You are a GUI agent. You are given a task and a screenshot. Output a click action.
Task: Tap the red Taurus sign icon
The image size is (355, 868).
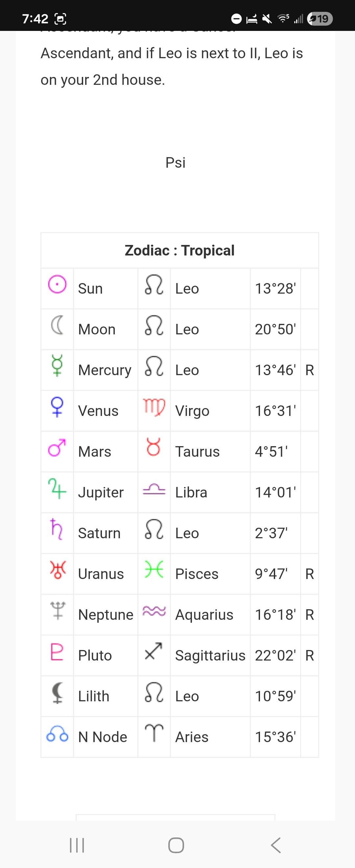point(154,447)
